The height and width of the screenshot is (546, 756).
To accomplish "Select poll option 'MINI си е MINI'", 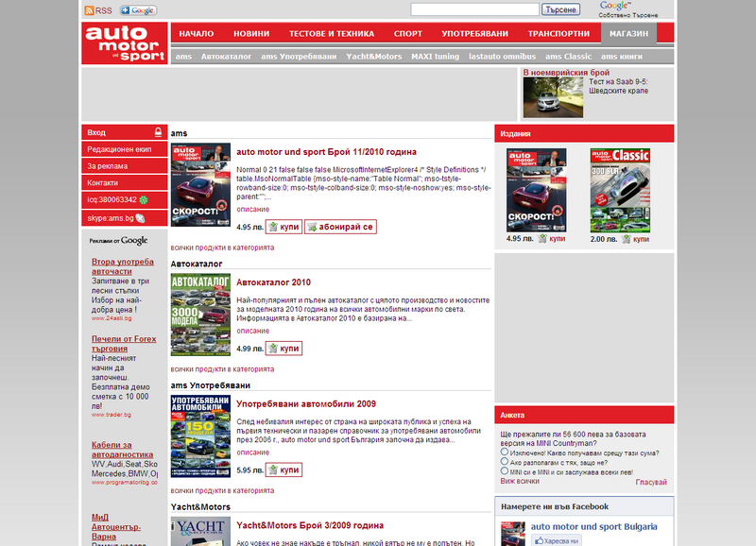I will (x=505, y=470).
